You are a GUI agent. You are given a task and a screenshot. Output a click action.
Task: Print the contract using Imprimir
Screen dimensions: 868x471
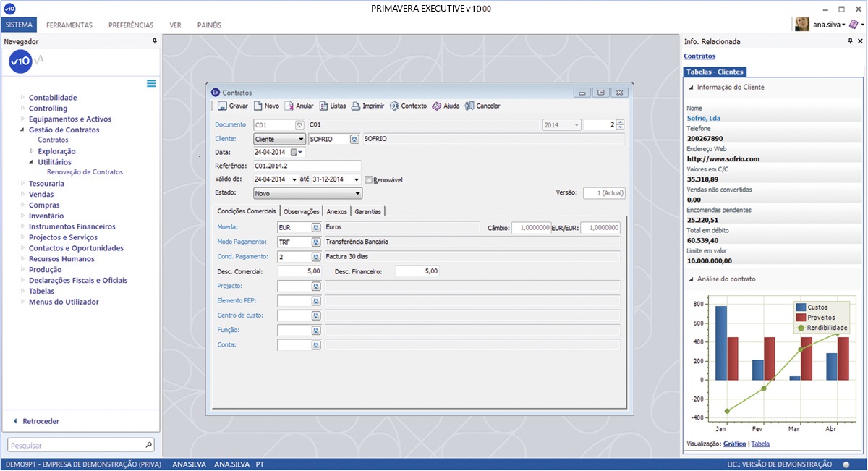(x=367, y=106)
